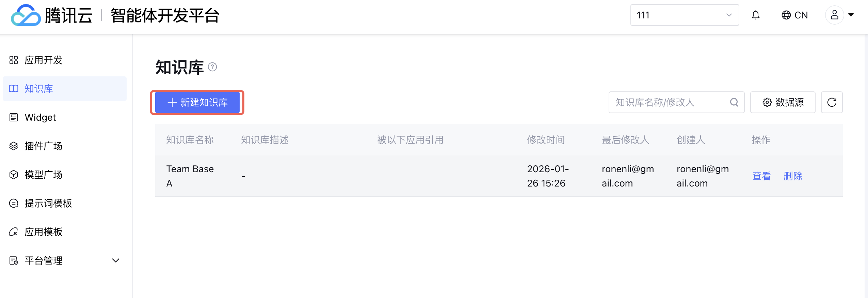Navigate to 模型广场 sidebar item
The height and width of the screenshot is (298, 868).
click(44, 175)
